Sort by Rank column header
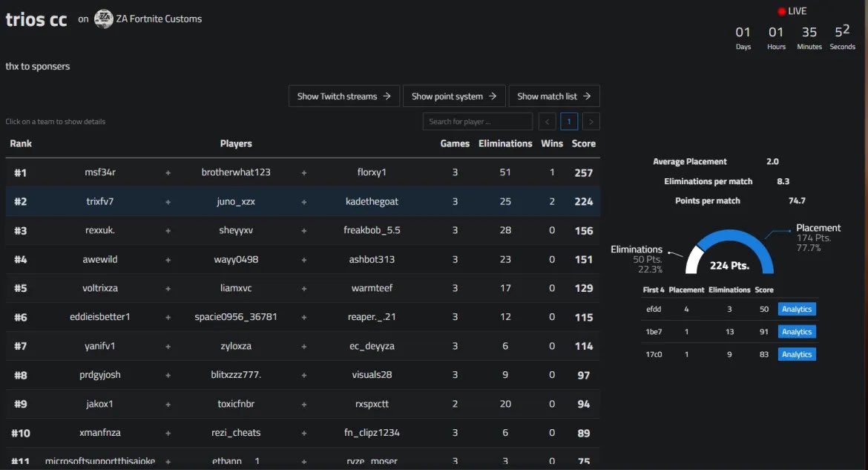The width and height of the screenshot is (868, 470). (21, 143)
